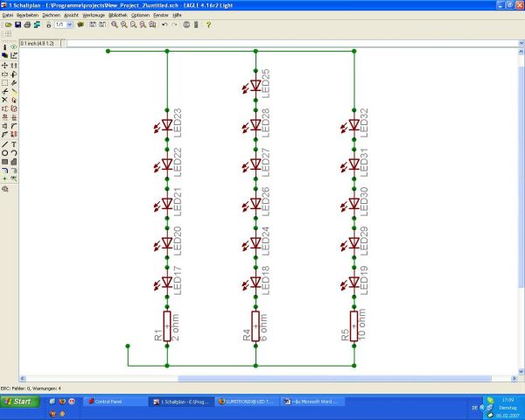
Task: Click the Info tool icon
Action: click(x=4, y=47)
